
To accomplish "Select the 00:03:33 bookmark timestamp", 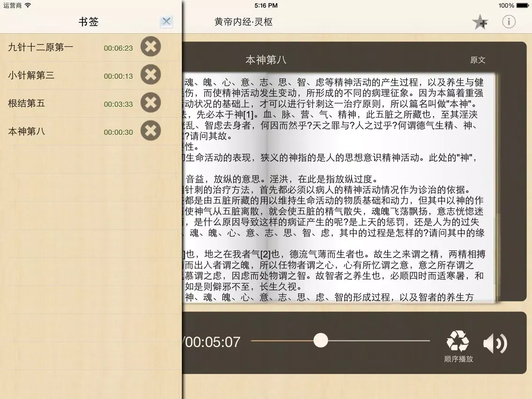I will (118, 104).
